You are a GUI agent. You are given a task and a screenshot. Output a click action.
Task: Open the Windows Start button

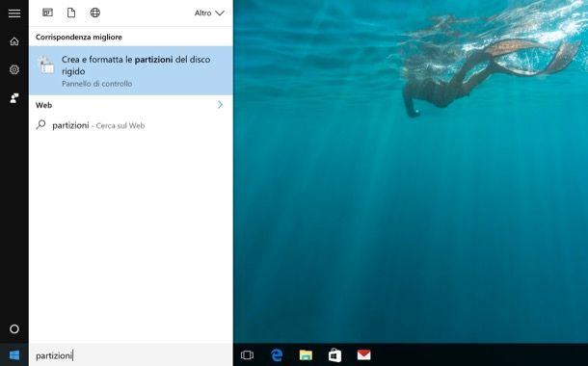click(x=14, y=355)
